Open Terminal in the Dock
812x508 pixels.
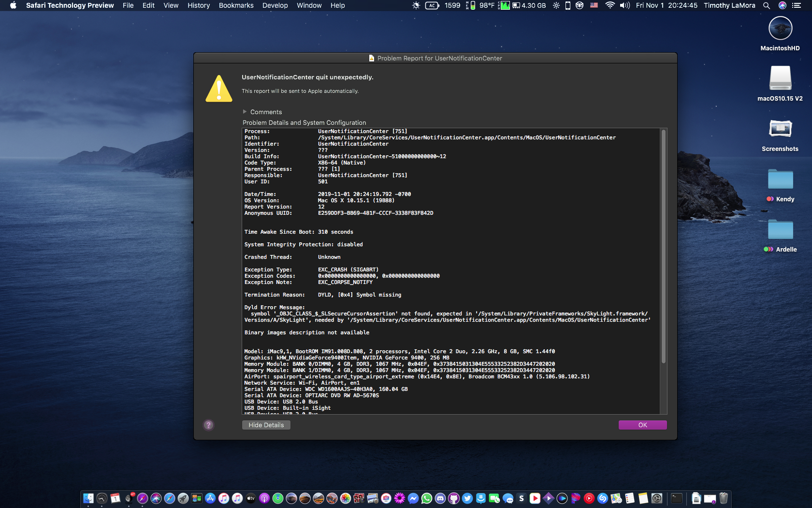pos(677,498)
